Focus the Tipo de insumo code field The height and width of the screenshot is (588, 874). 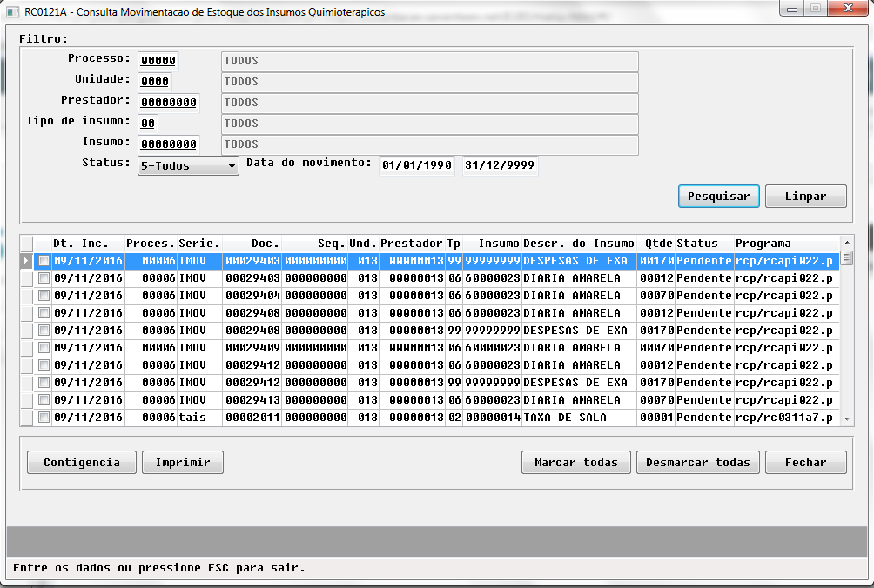coord(148,123)
